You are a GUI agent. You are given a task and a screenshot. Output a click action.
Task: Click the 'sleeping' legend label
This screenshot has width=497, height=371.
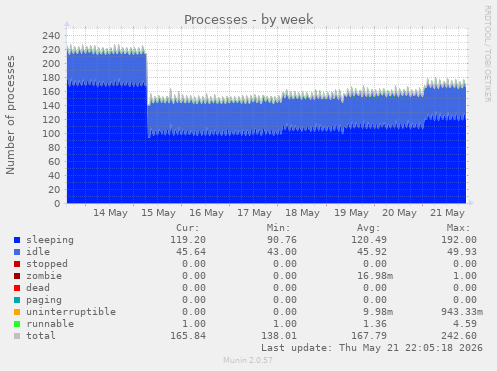click(50, 240)
